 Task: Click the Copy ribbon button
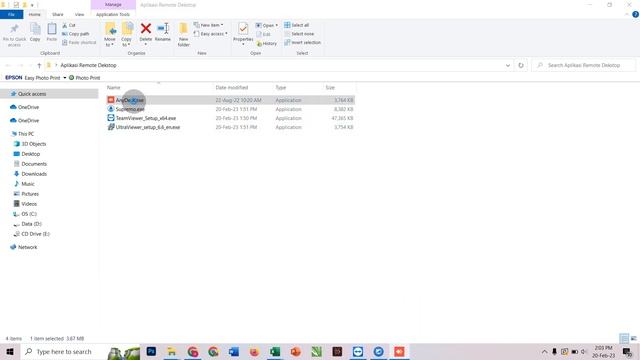coord(35,32)
